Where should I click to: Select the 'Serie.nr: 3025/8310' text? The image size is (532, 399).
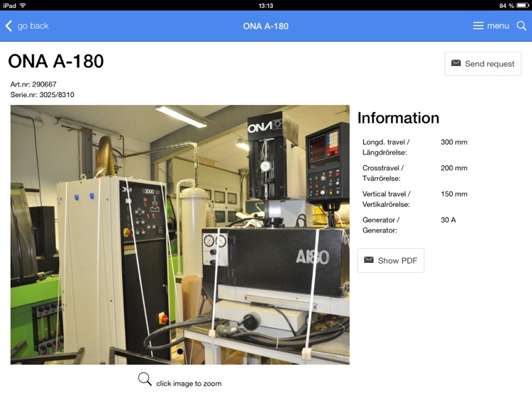(x=42, y=94)
